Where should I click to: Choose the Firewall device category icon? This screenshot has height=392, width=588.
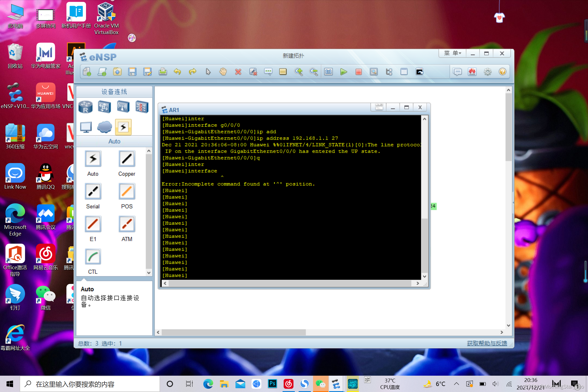click(142, 107)
